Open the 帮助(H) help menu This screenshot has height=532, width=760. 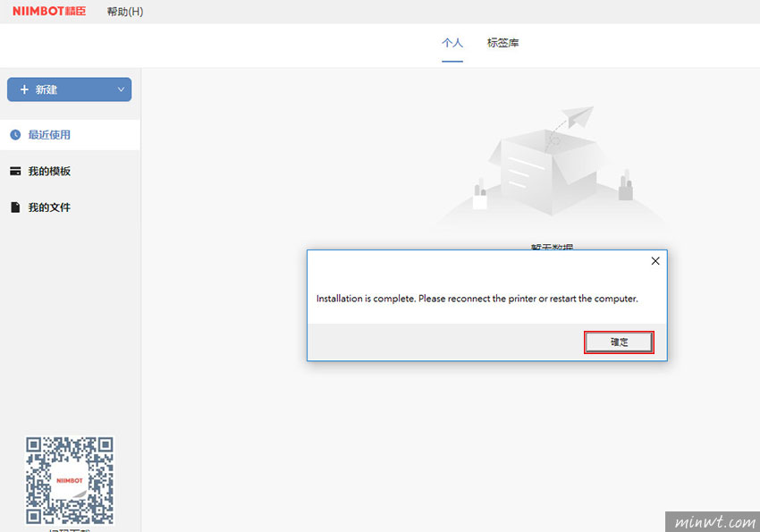125,12
